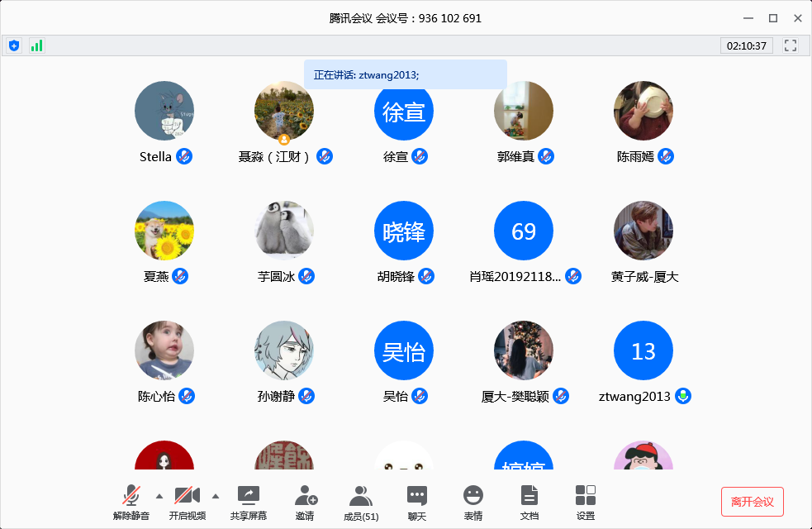This screenshot has width=812, height=529.
Task: Check the green network signal icon
Action: tap(36, 45)
